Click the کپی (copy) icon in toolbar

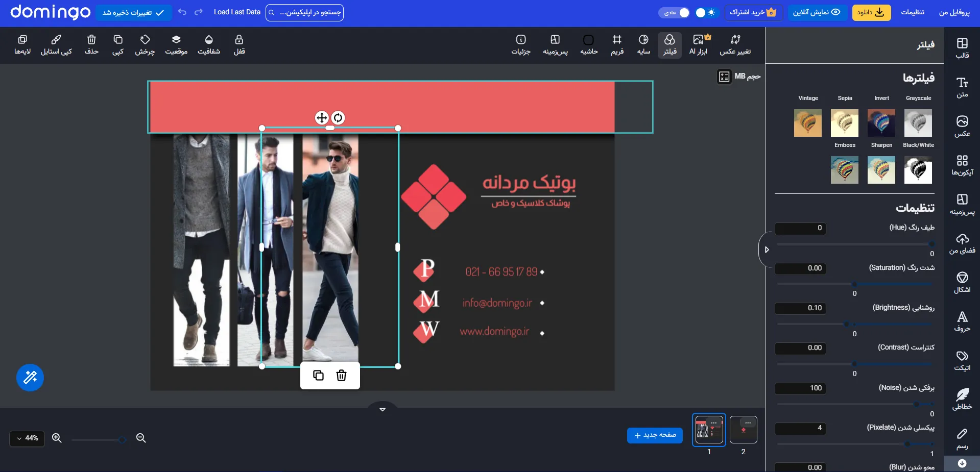[118, 45]
